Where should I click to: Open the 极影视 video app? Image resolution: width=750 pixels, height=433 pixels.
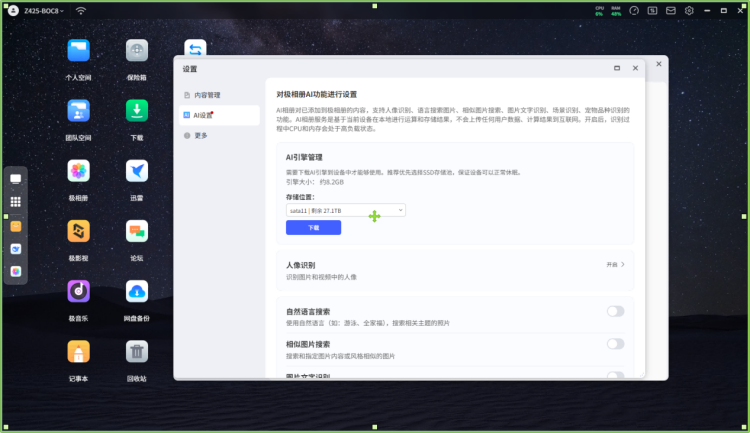(78, 232)
